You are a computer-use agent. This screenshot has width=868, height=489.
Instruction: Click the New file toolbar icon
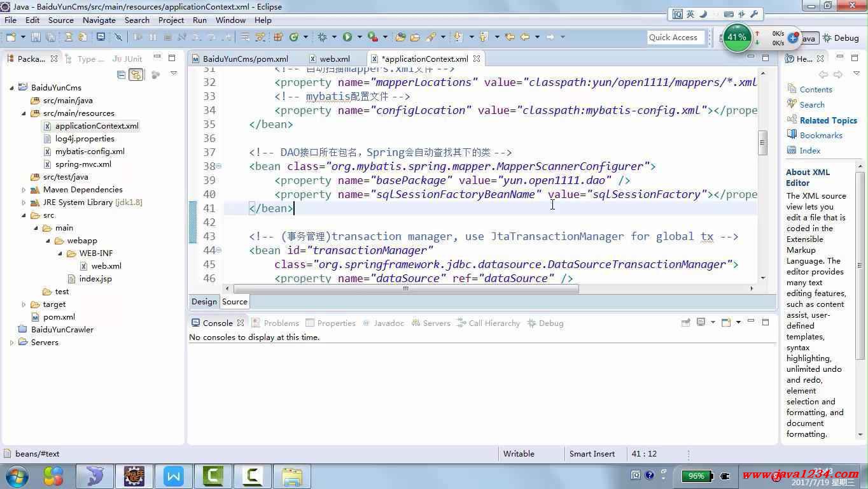(10, 38)
